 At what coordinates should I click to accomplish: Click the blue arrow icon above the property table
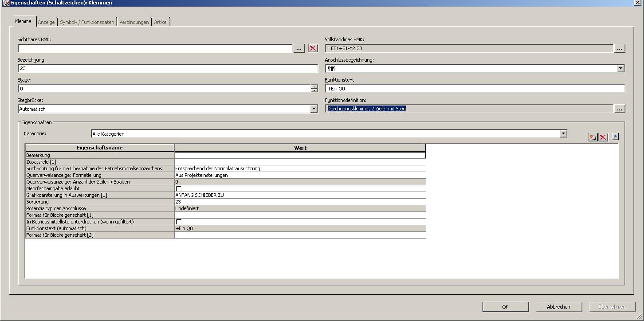(615, 137)
